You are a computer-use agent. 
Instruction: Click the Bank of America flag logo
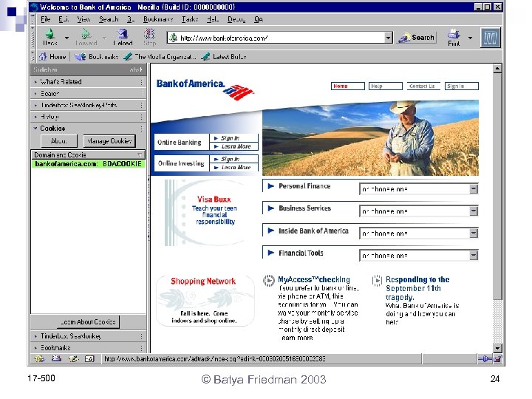[239, 92]
